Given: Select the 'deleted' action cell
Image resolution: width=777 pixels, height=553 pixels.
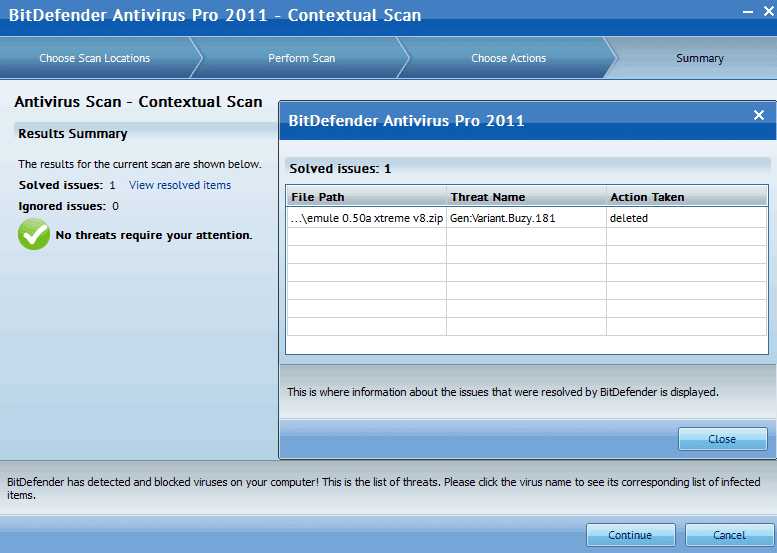Looking at the screenshot, I should 687,218.
